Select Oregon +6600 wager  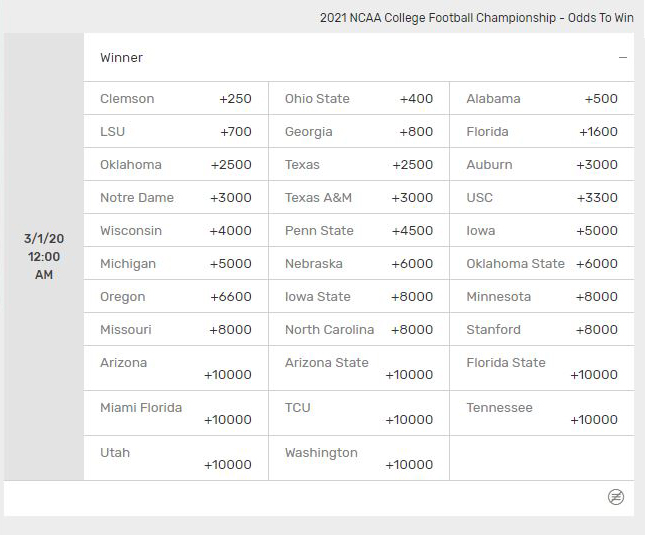176,297
